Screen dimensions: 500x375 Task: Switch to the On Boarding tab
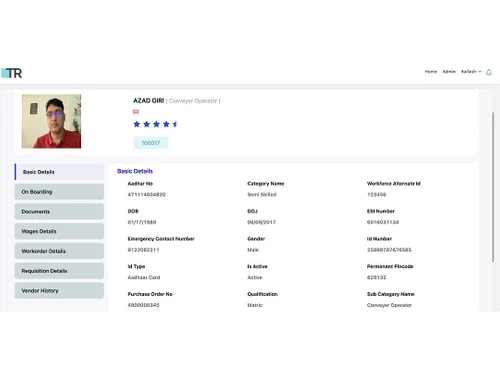click(x=59, y=192)
